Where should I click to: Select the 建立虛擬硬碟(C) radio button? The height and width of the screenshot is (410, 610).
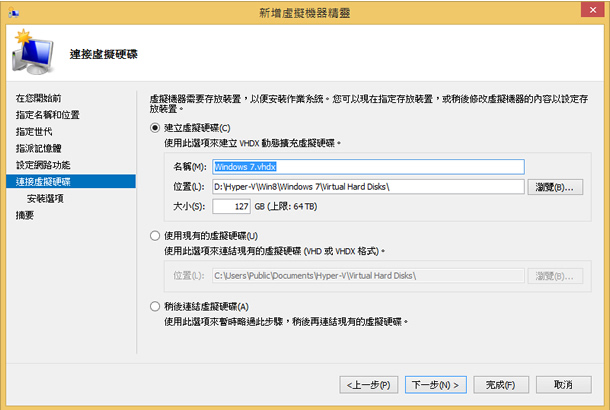pos(155,128)
